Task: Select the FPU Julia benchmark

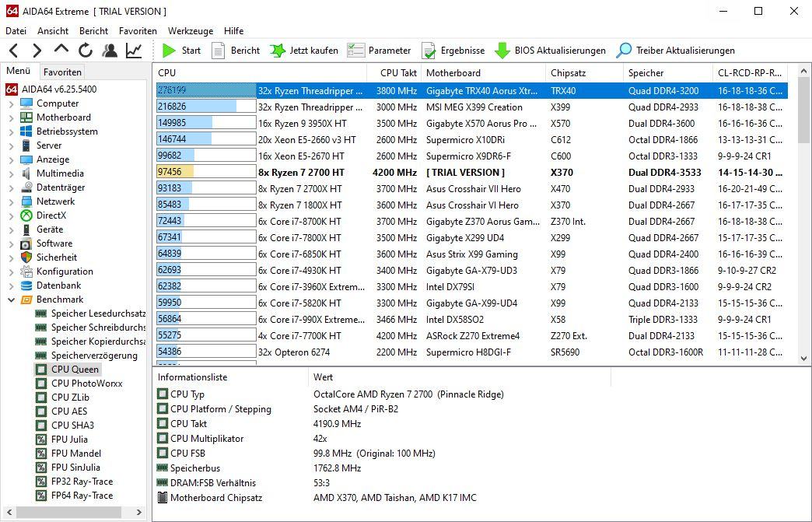Action: point(61,439)
